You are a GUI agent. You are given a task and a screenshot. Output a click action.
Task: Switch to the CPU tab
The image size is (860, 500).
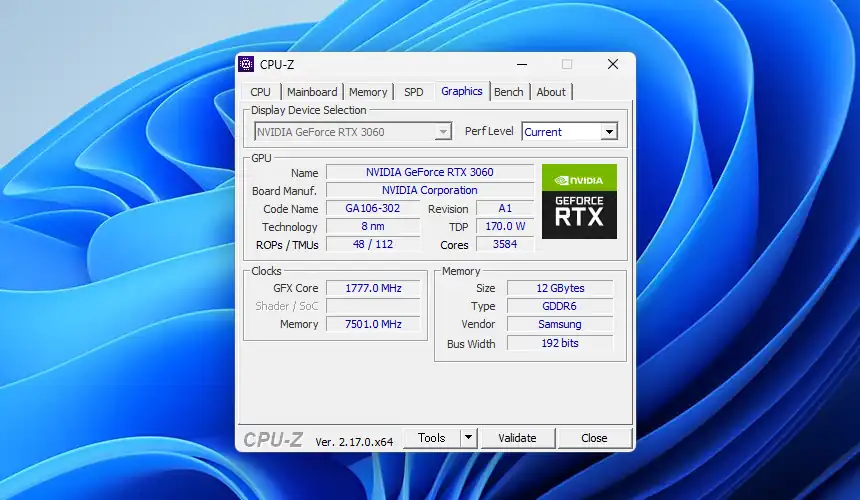260,92
